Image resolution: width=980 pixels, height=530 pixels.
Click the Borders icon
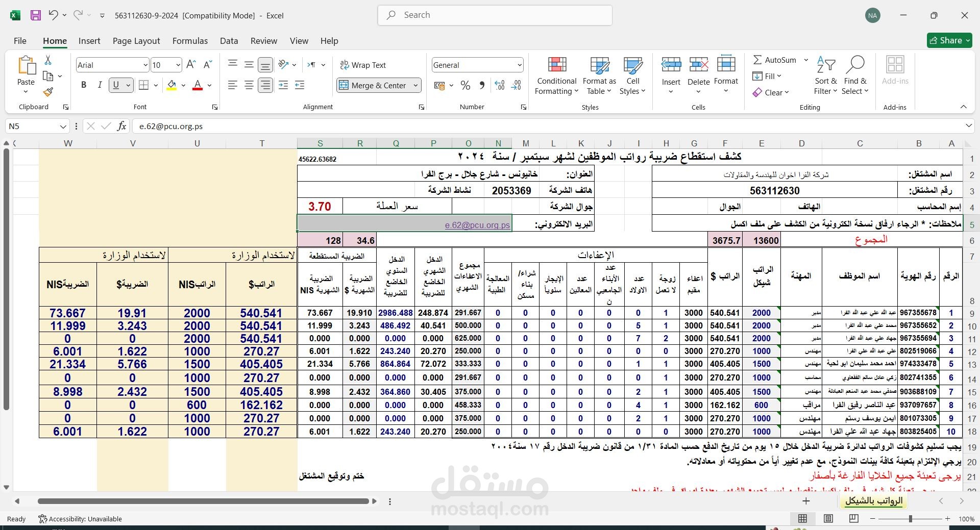tap(144, 85)
